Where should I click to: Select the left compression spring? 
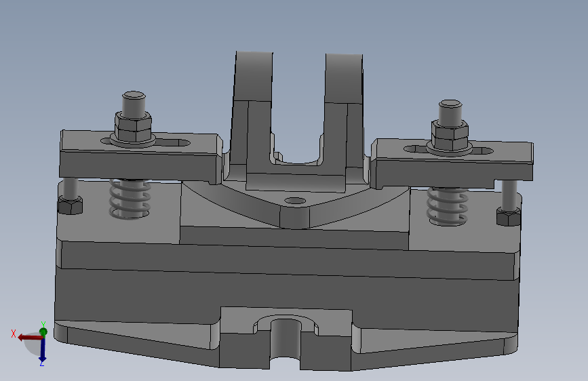(130, 199)
